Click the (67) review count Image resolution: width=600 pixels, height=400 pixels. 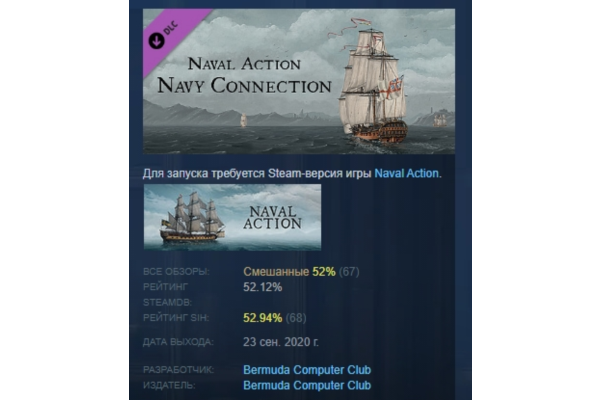pos(349,272)
